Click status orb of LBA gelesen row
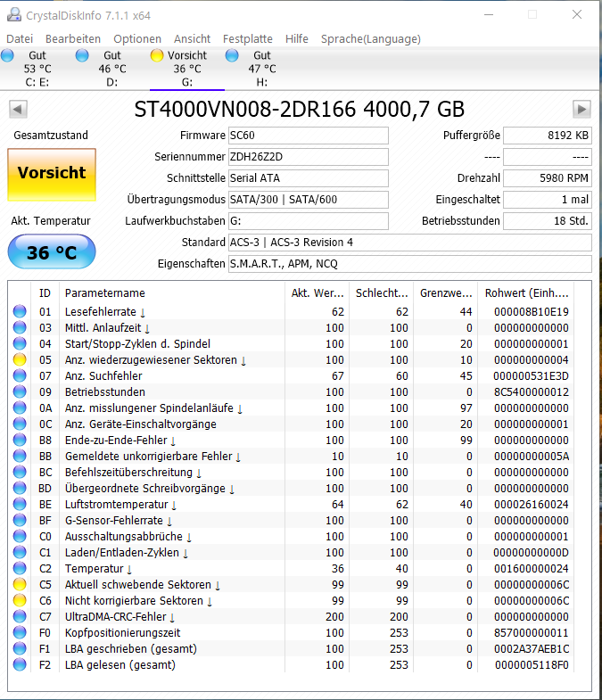602x700 pixels. 20,664
